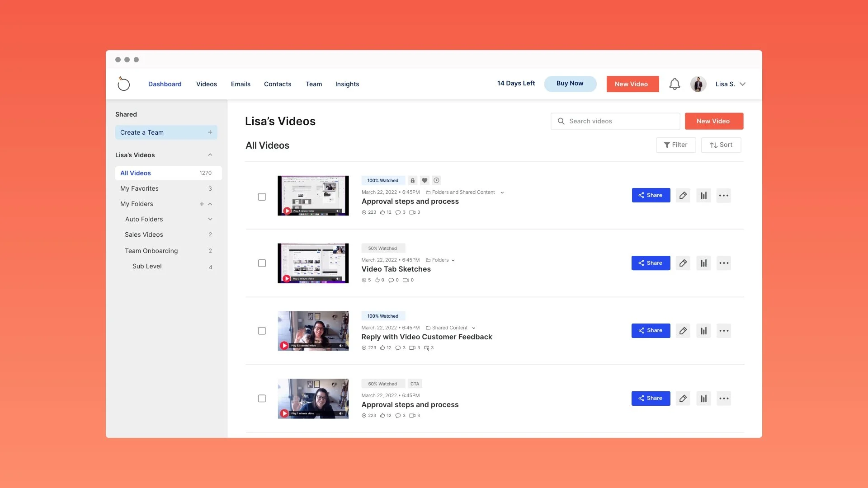Click the lock icon on the first video row

412,181
